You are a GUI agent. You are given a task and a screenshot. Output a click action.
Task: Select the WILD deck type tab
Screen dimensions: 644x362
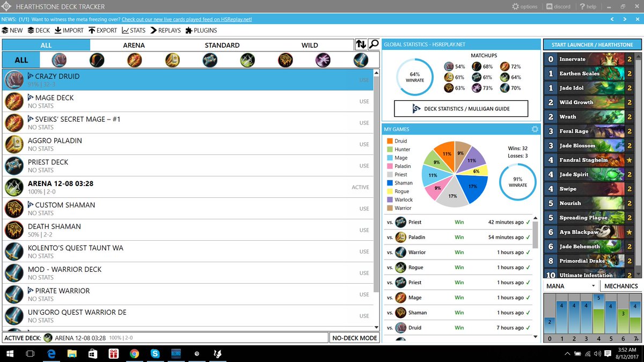310,45
